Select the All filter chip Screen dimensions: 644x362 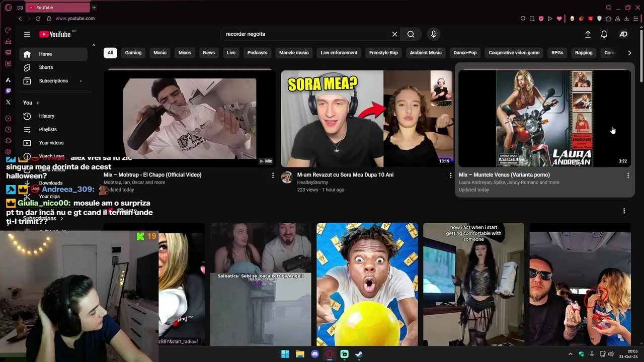coord(110,53)
